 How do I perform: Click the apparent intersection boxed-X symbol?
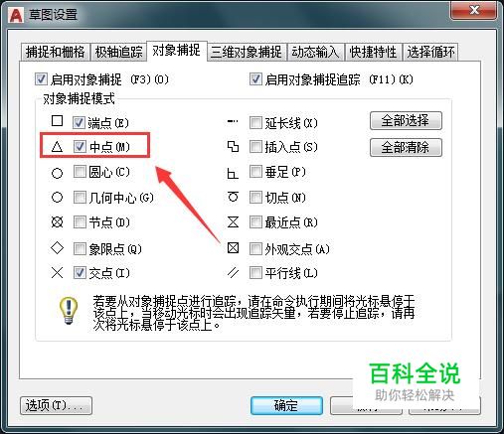tap(233, 247)
